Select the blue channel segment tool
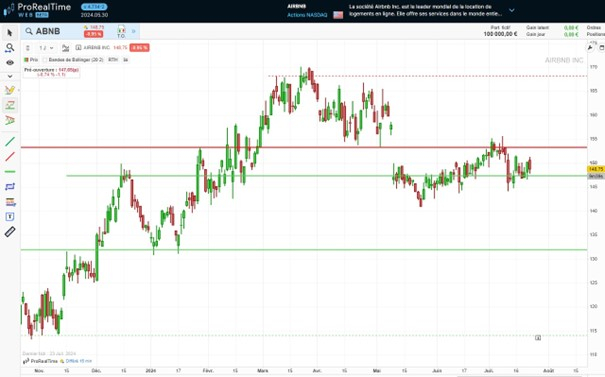Image resolution: width=605 pixels, height=377 pixels. point(10,187)
